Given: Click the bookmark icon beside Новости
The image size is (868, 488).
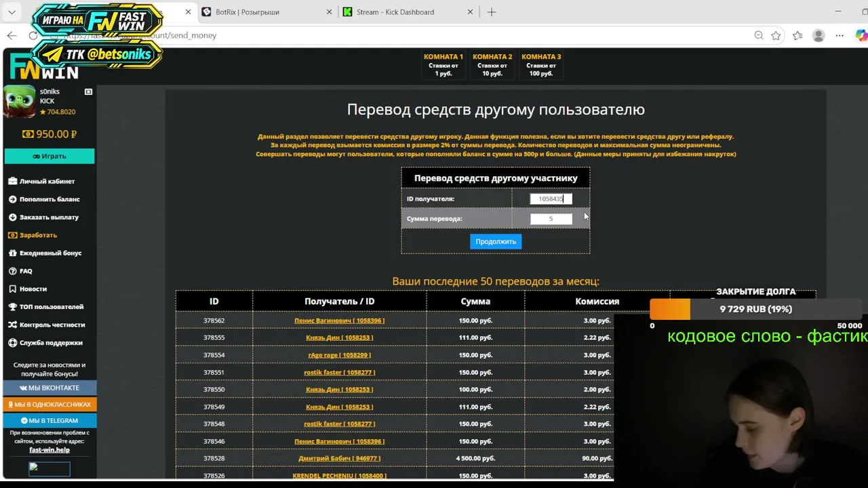Looking at the screenshot, I should pos(12,289).
